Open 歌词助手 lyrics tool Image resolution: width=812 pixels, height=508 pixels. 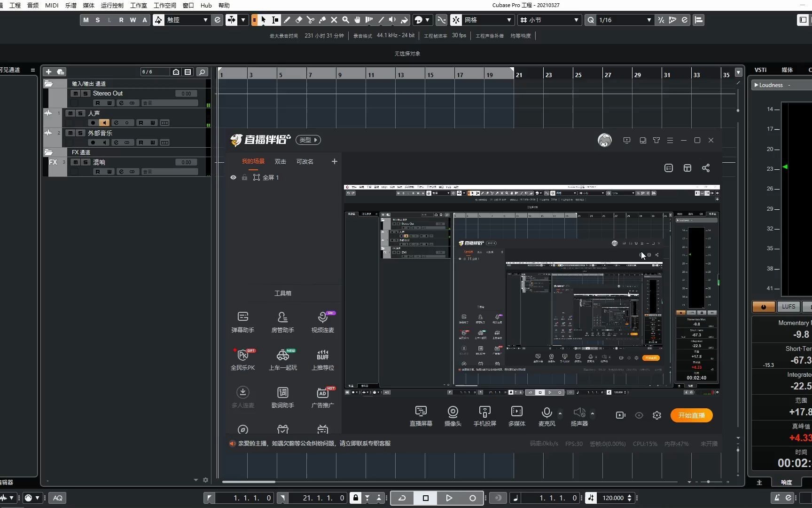pos(283,397)
